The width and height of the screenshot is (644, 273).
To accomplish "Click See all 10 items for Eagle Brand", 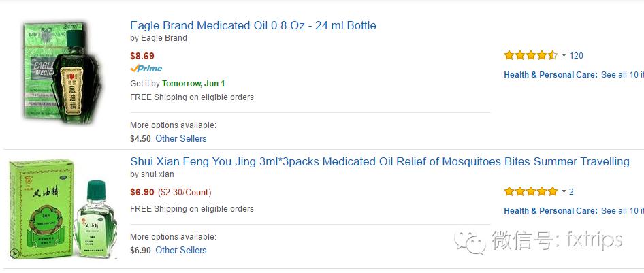I will [622, 75].
